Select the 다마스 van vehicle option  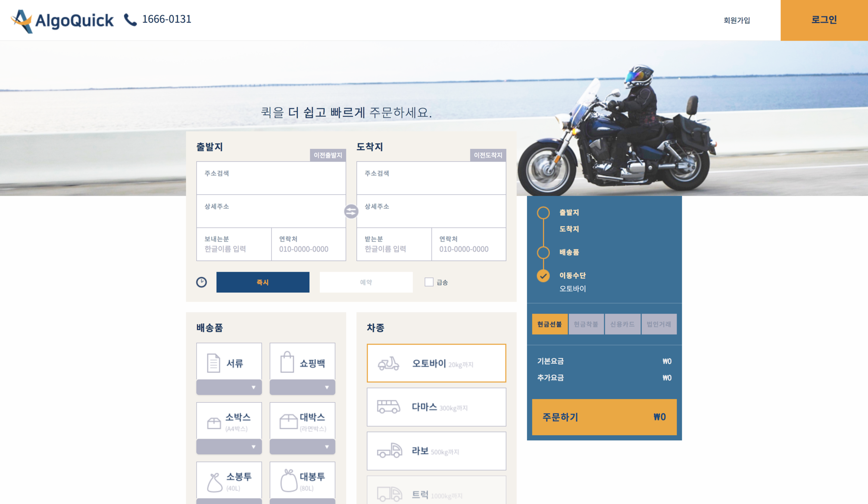[x=436, y=407]
